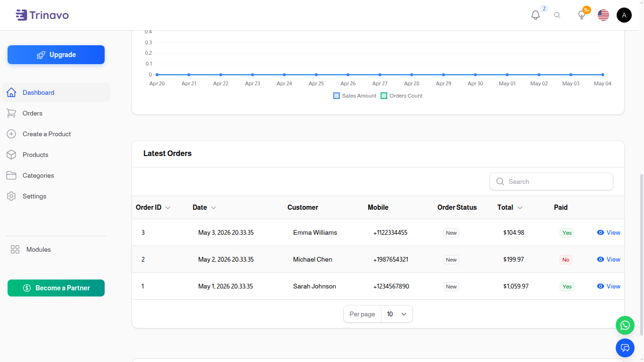
Task: Click date May 3, 2026 20:33:35
Action: [x=226, y=232]
